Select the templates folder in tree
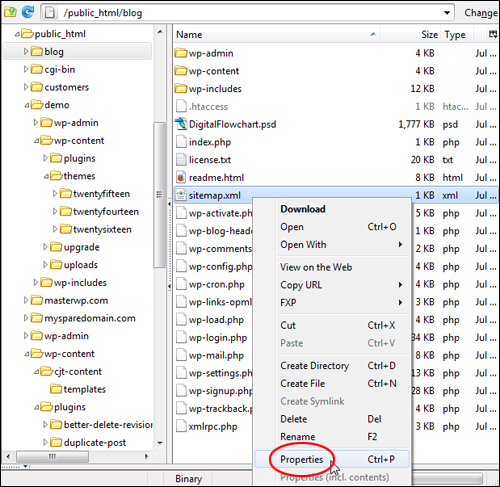The height and width of the screenshot is (487, 500). (85, 389)
